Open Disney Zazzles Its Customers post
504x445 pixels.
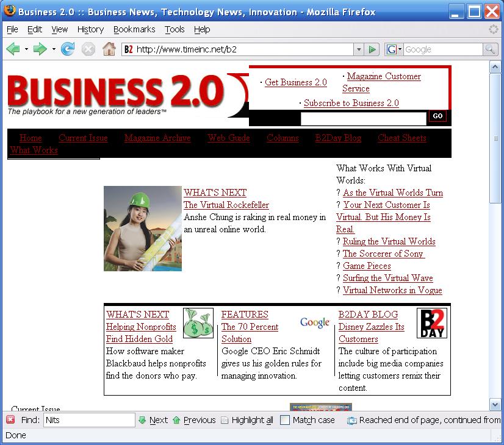click(x=371, y=333)
